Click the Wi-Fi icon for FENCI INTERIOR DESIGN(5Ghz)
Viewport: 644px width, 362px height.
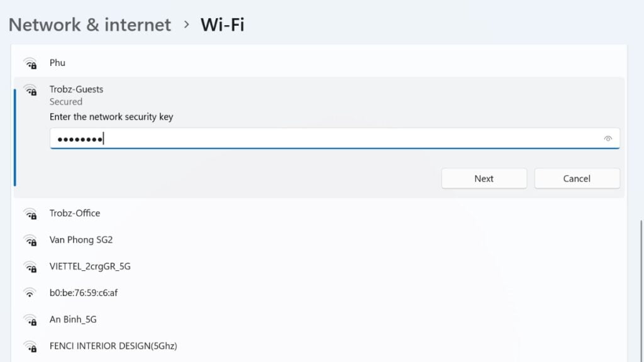coord(30,346)
